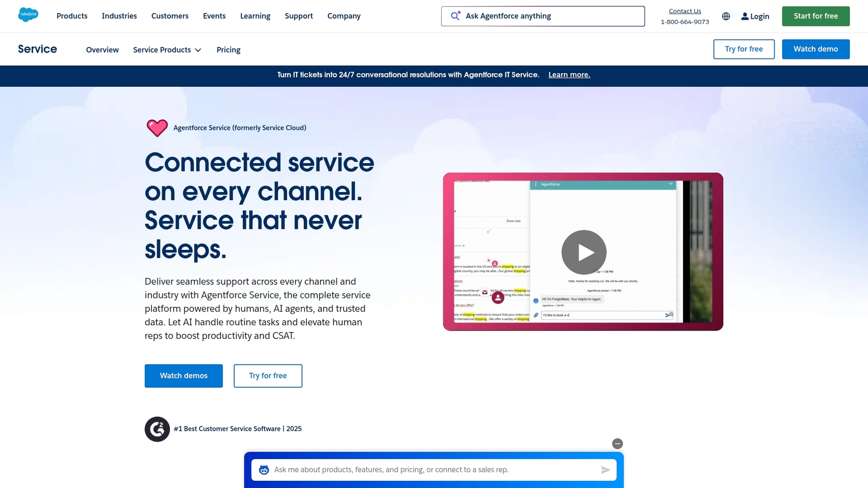Viewport: 868px width, 488px height.
Task: Switch to the Overview tab
Action: pyautogui.click(x=102, y=50)
